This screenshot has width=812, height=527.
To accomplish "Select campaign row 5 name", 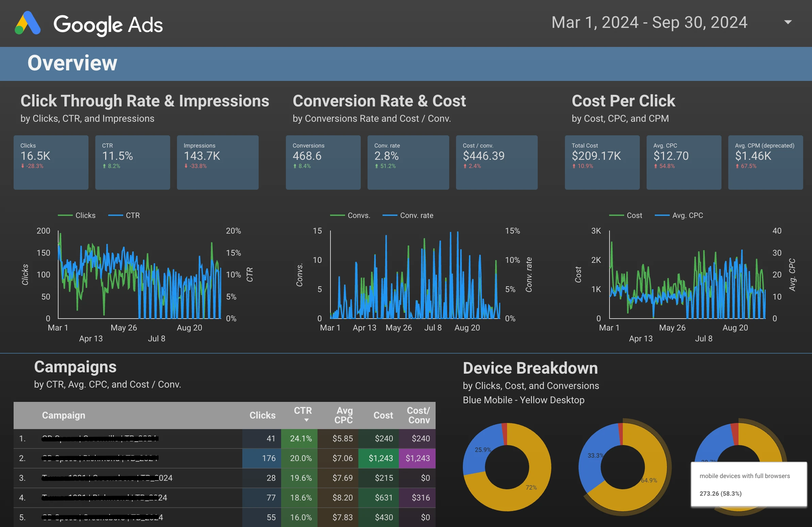I will (x=102, y=517).
